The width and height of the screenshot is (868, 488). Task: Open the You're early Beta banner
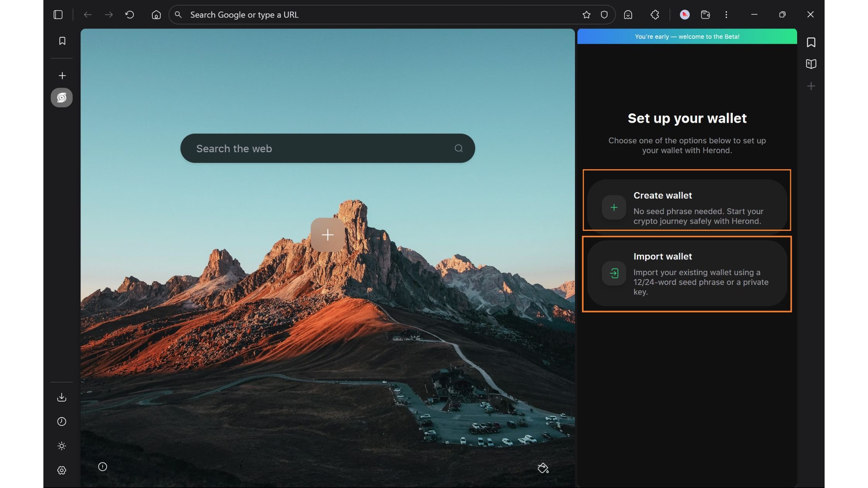pyautogui.click(x=687, y=36)
